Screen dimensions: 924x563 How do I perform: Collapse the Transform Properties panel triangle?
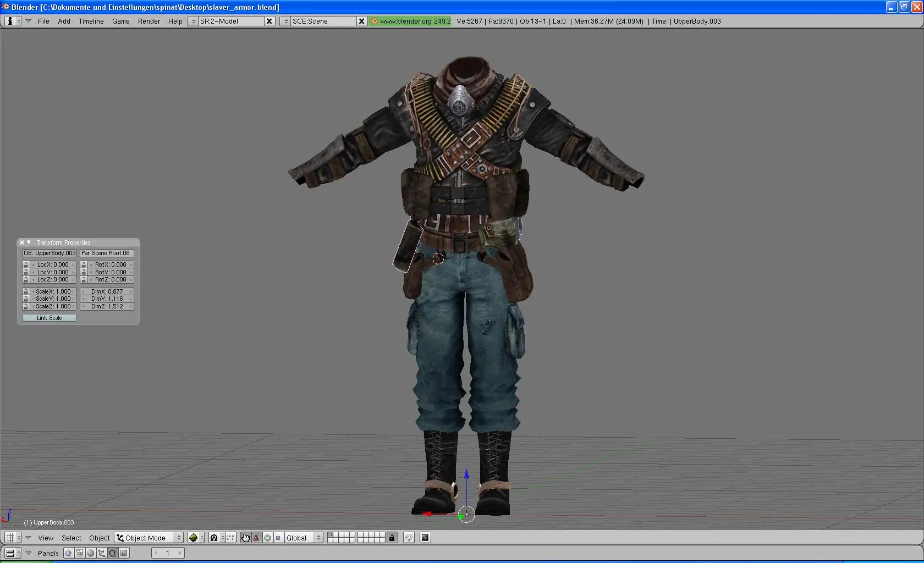[29, 242]
